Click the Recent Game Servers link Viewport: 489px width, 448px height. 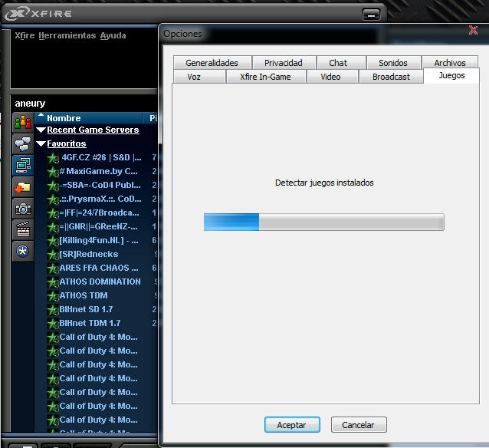pos(93,130)
